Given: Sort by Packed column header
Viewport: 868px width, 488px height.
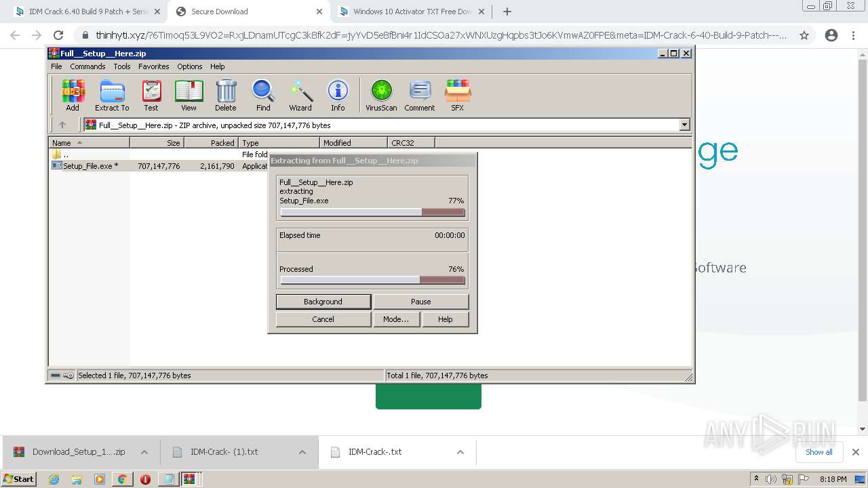Looking at the screenshot, I should coord(211,142).
